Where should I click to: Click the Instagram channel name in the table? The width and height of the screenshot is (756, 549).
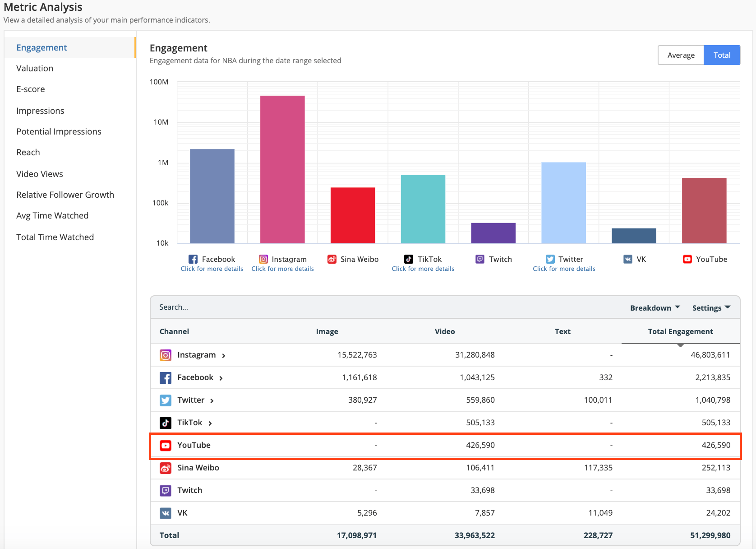point(197,355)
